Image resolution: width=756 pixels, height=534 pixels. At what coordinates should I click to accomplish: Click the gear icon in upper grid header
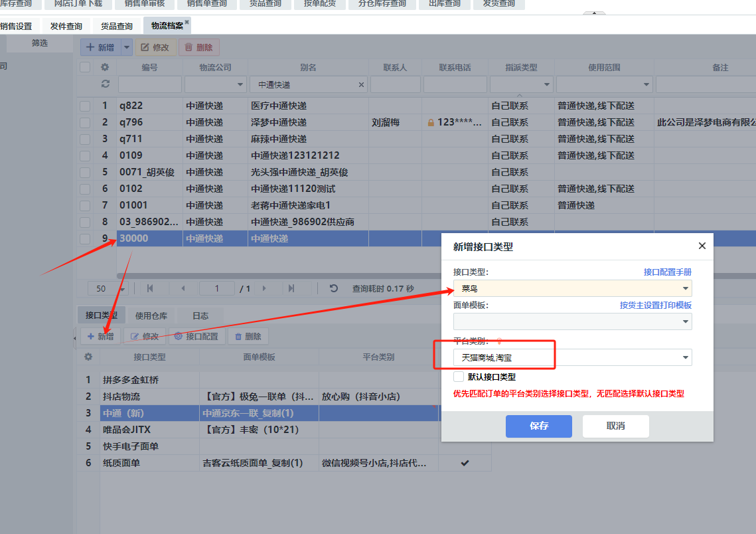[x=104, y=67]
